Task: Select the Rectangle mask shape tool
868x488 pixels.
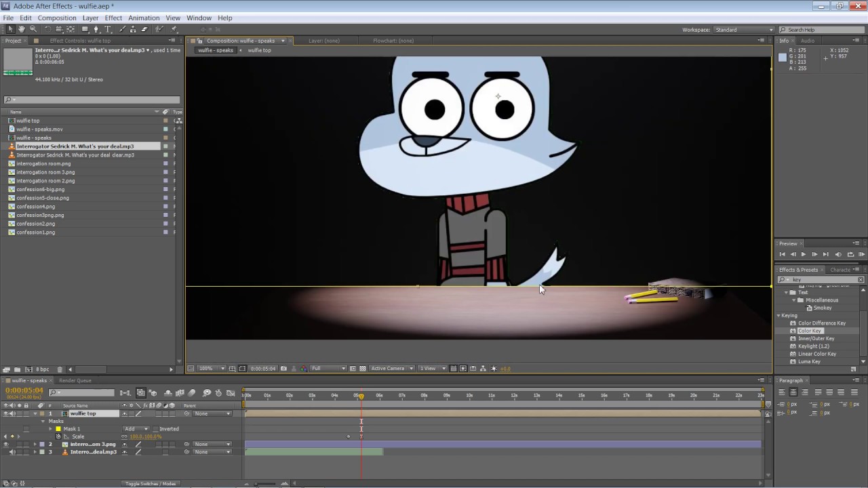Action: [85, 29]
